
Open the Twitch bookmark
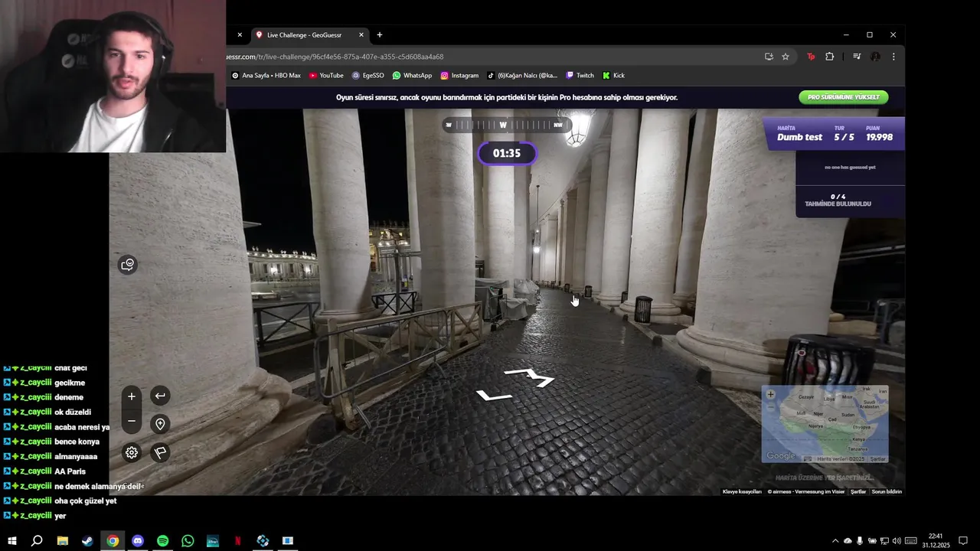tap(580, 76)
